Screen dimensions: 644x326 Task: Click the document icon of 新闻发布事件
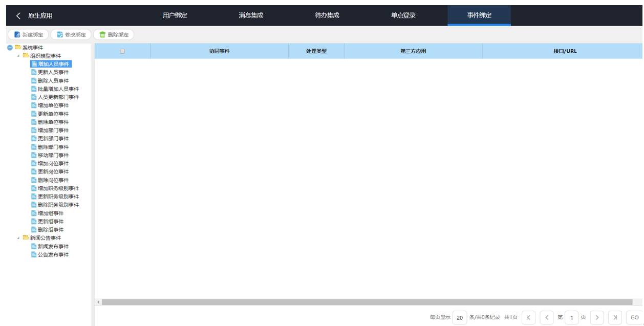point(34,246)
